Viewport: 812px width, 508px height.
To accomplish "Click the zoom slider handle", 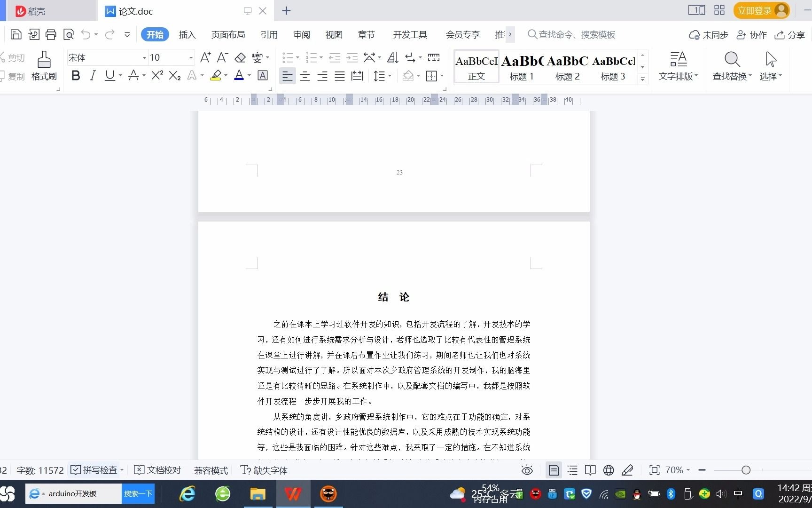I will pyautogui.click(x=746, y=470).
